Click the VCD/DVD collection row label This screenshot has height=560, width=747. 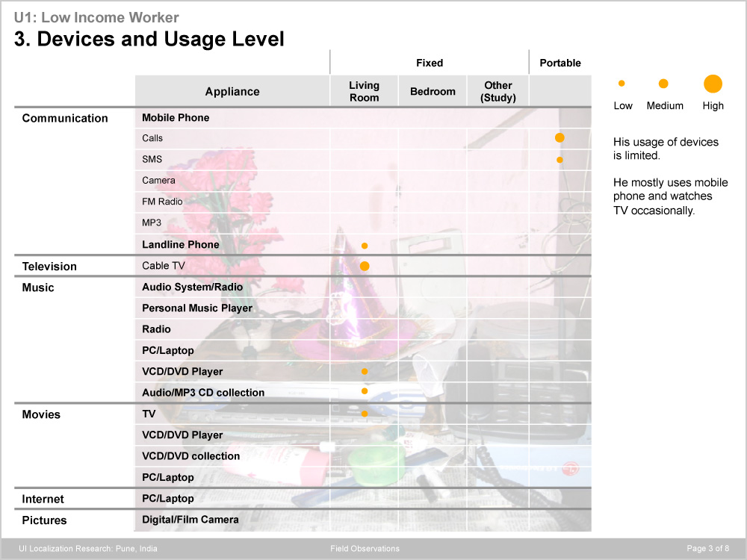click(x=190, y=456)
